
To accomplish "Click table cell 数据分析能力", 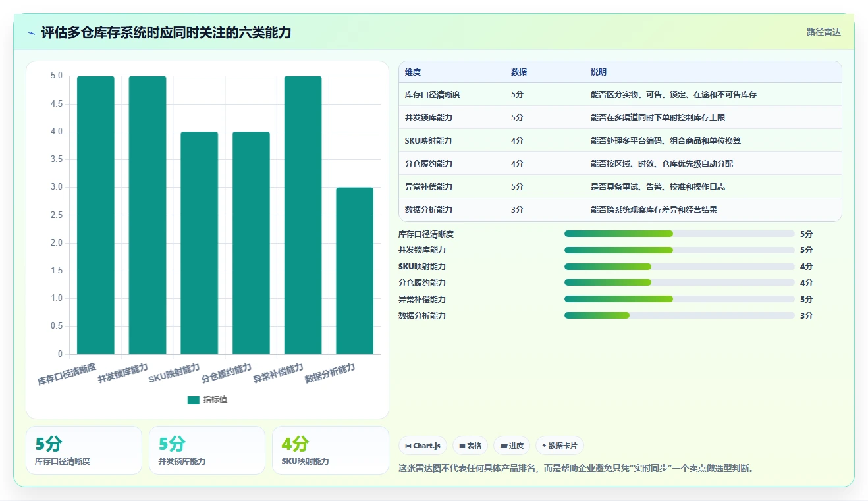I will (429, 210).
